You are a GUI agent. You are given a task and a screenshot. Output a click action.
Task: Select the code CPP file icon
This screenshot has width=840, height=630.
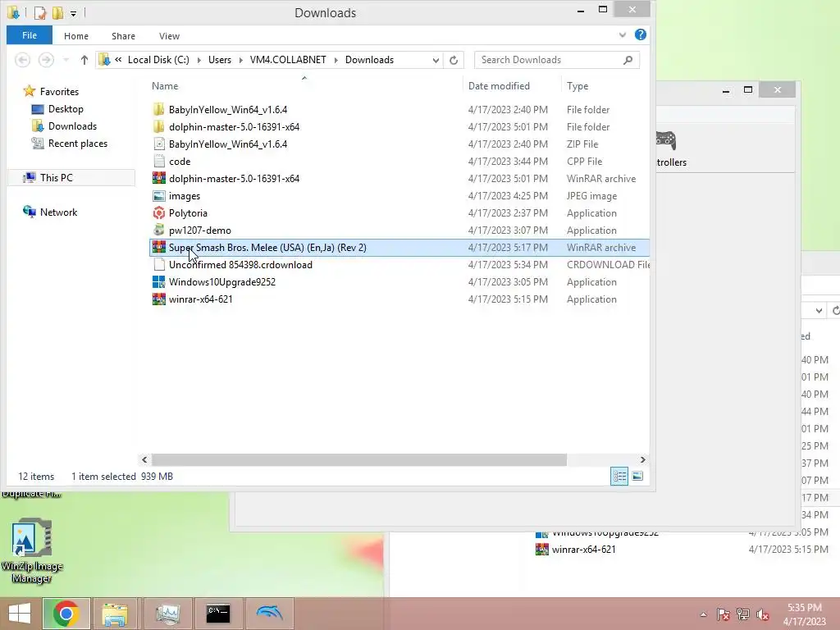[158, 162]
